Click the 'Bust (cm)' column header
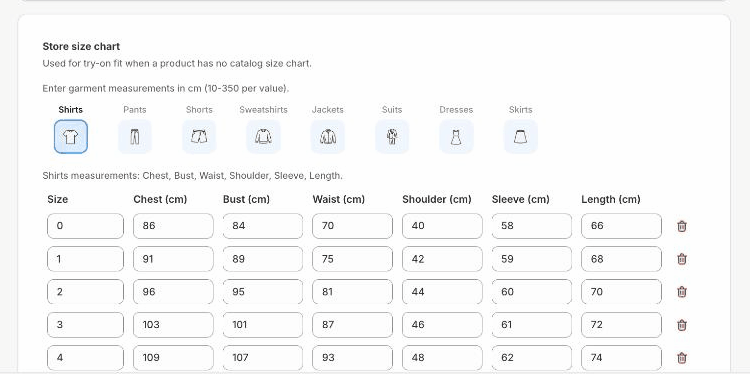This screenshot has height=374, width=750. tap(246, 199)
